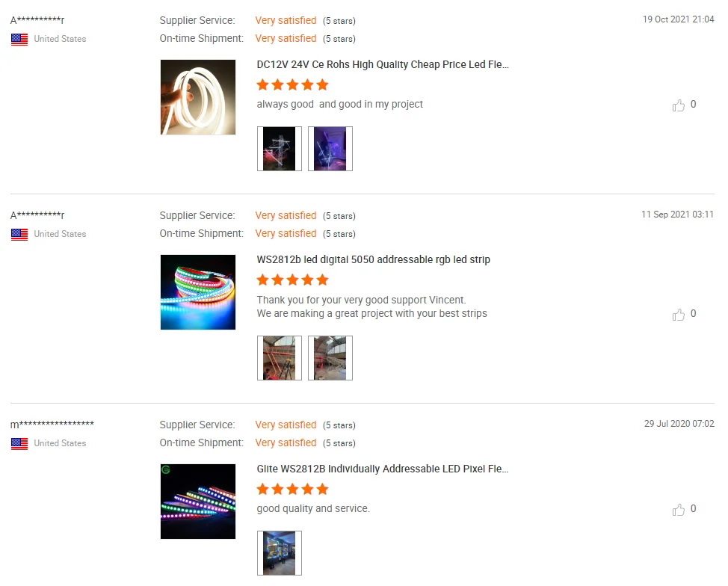Click the green G logo on the Glite product image

pyautogui.click(x=166, y=469)
